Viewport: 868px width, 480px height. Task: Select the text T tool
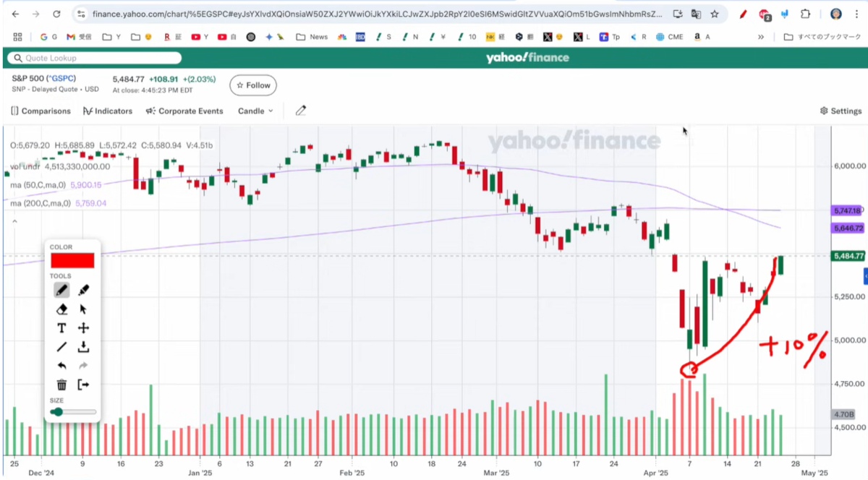pos(61,328)
